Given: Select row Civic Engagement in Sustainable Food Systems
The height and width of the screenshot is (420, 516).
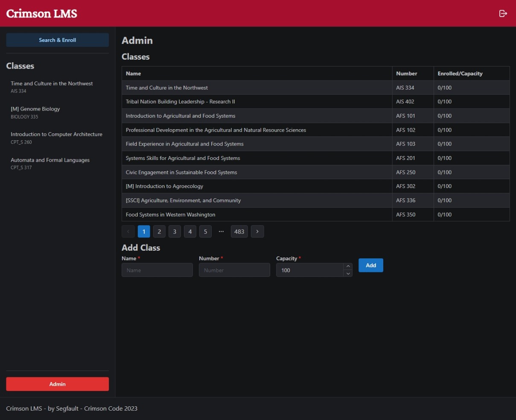Looking at the screenshot, I should point(316,172).
